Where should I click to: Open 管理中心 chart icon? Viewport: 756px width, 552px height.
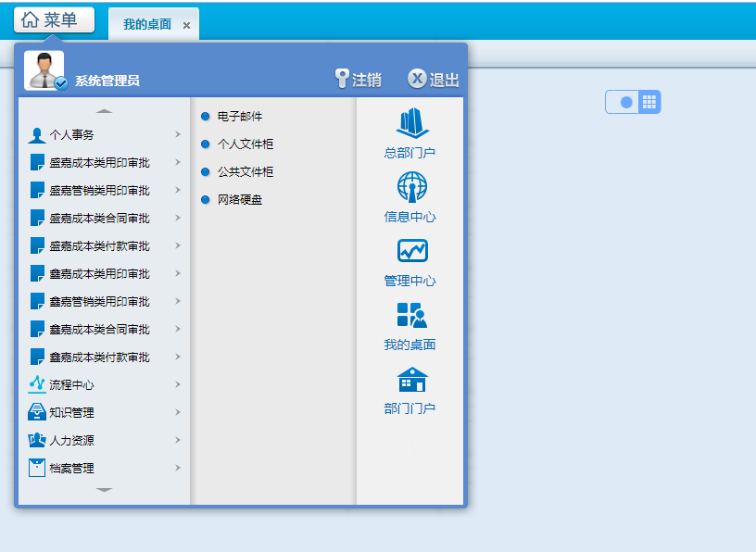(x=411, y=252)
